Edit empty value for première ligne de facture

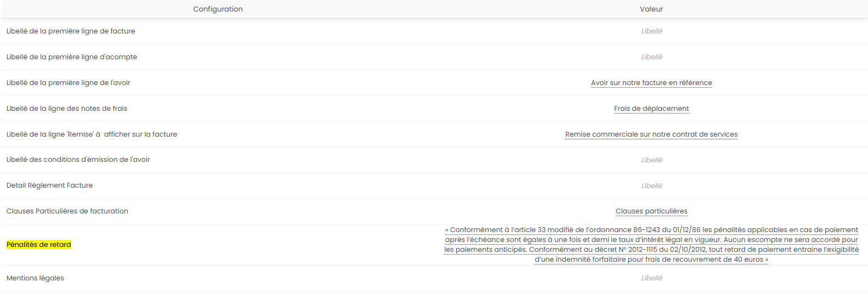pyautogui.click(x=651, y=31)
